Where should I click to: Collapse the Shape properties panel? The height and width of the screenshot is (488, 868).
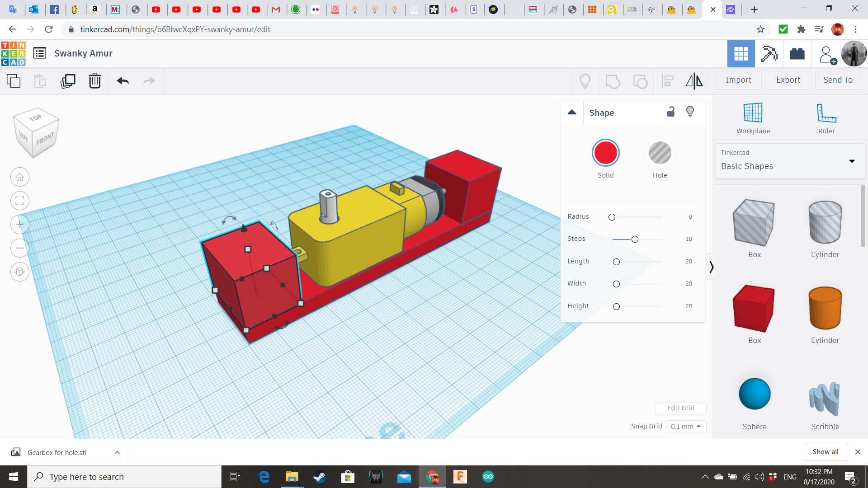coord(572,112)
